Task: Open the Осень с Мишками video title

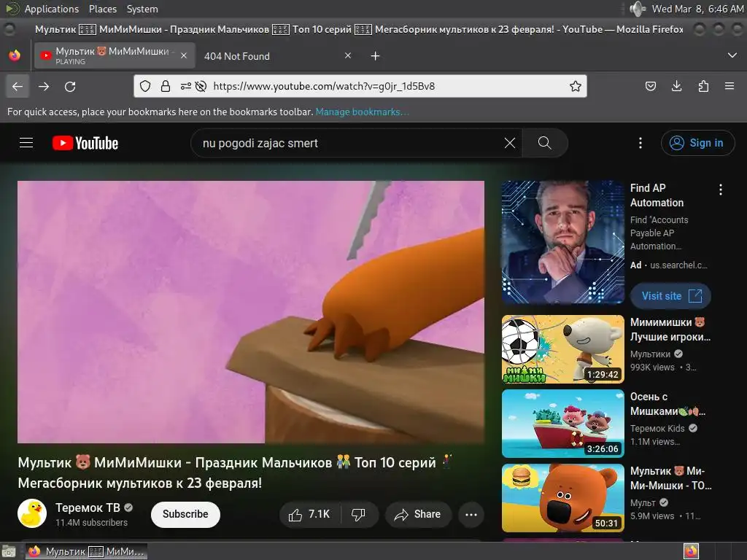Action: click(668, 404)
